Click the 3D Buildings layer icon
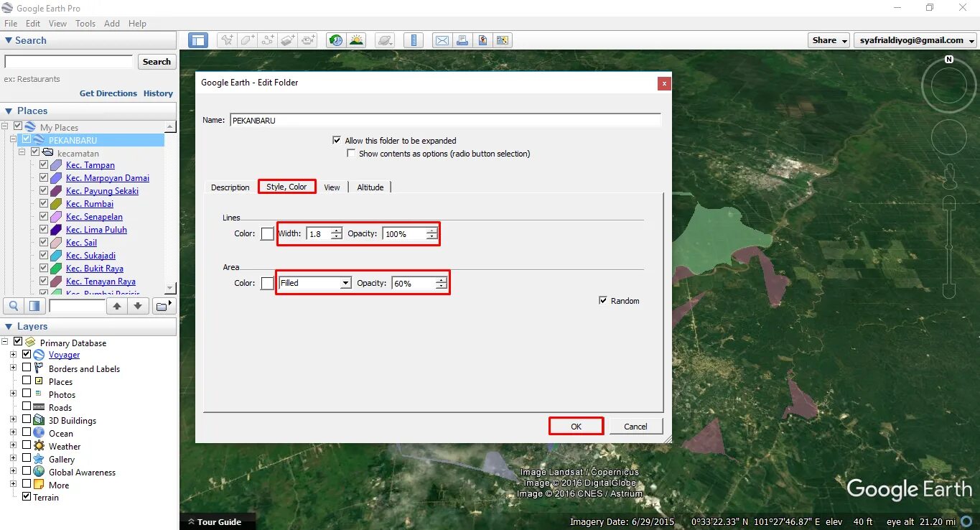980x530 pixels. 39,420
